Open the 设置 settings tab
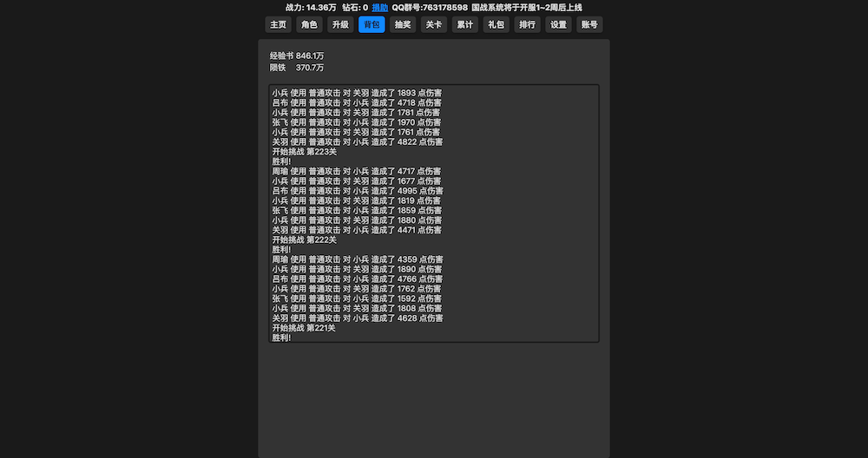Screen dimensions: 868x458 (x=558, y=24)
